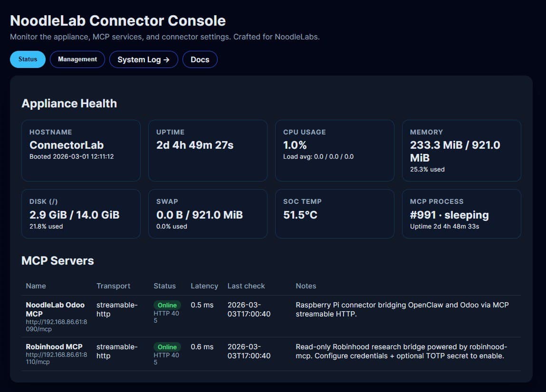This screenshot has width=546, height=392.
Task: Click the console subtitle mentioning NoodleLabs
Action: [x=165, y=37]
